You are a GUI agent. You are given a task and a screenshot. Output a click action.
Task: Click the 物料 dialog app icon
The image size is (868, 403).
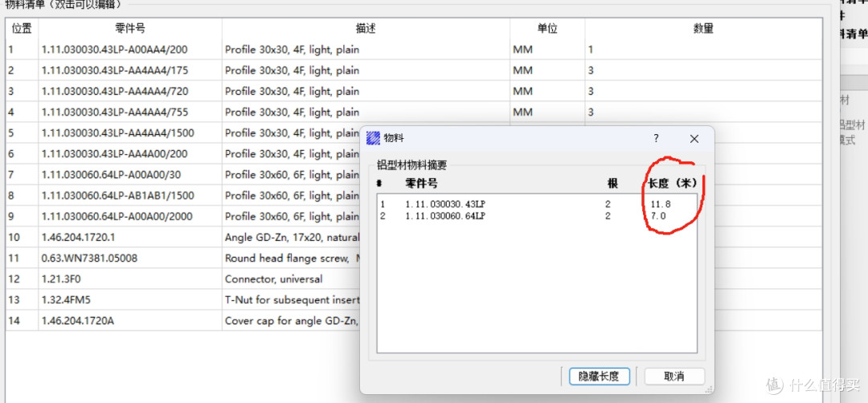click(374, 139)
